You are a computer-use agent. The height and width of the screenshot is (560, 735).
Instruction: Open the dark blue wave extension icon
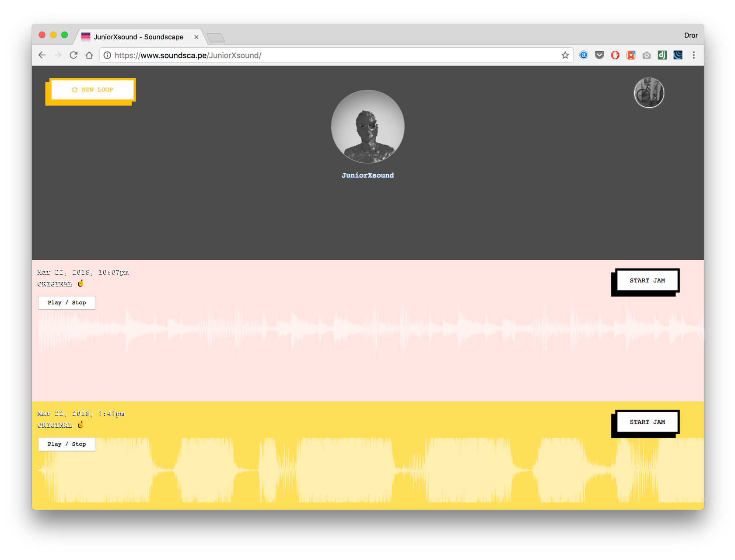click(x=678, y=55)
